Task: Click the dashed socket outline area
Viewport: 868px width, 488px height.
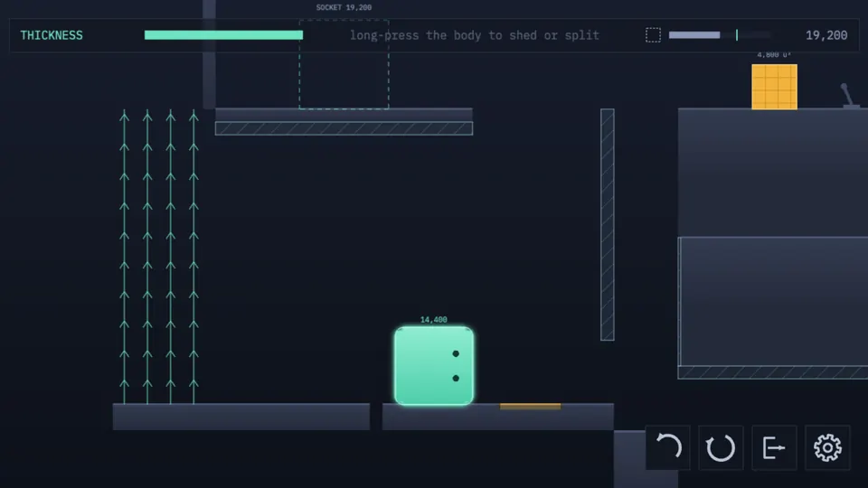Action: [344, 64]
